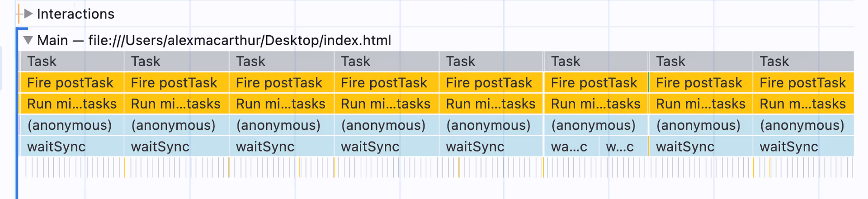Image resolution: width=868 pixels, height=199 pixels.
Task: Select the first Task bar
Action: [x=72, y=61]
